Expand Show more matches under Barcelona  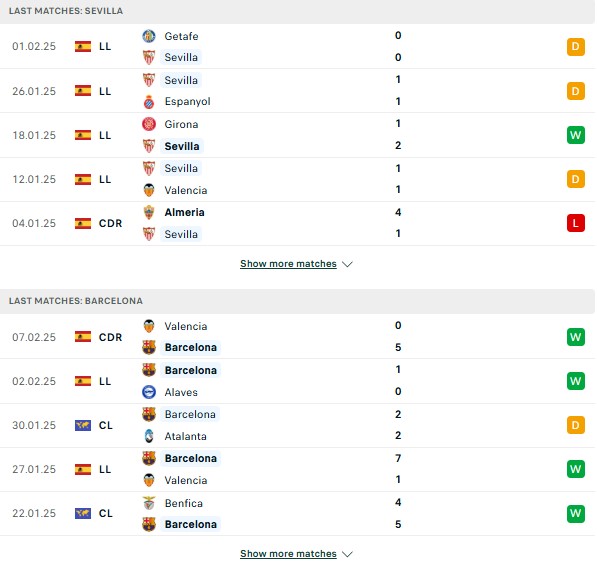(288, 553)
